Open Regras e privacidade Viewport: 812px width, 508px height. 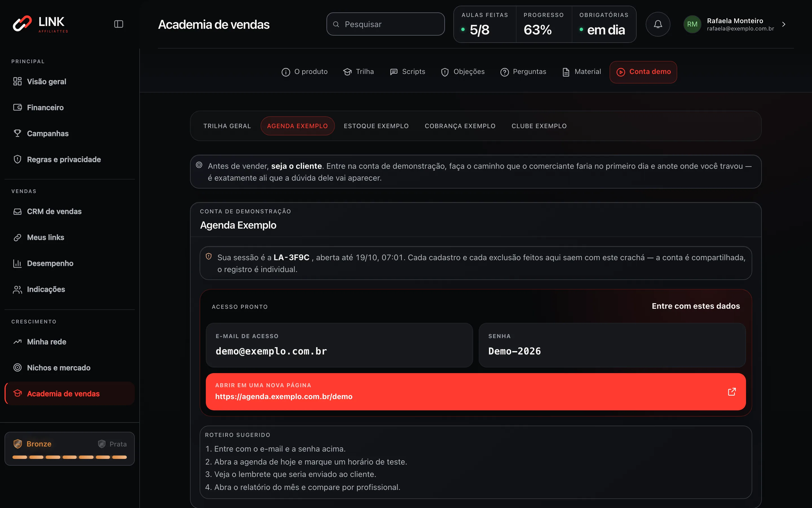[x=70, y=159]
